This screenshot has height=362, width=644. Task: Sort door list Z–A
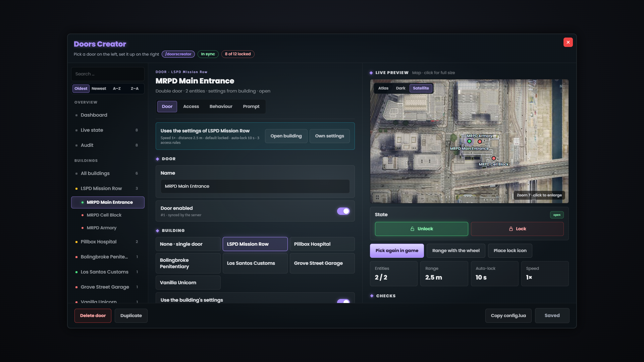point(135,88)
